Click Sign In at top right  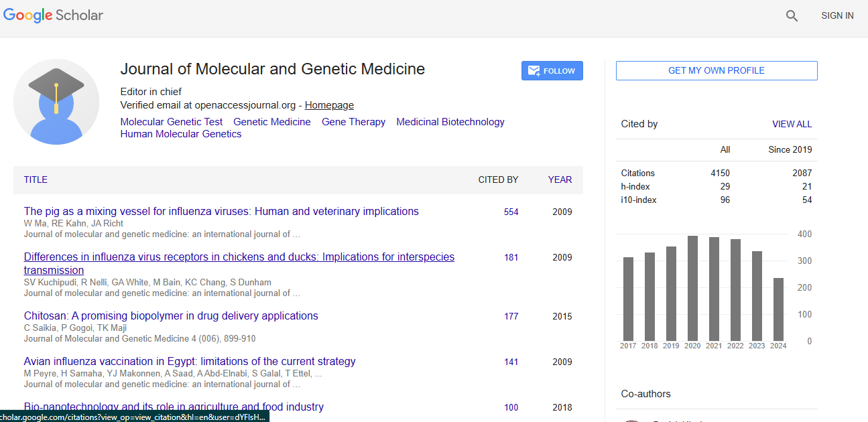point(837,16)
